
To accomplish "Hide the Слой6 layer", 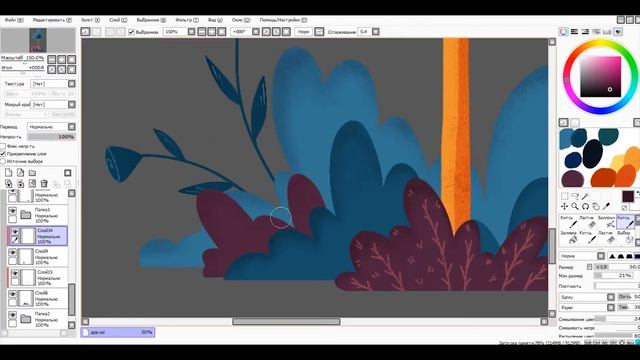I will click(13, 294).
